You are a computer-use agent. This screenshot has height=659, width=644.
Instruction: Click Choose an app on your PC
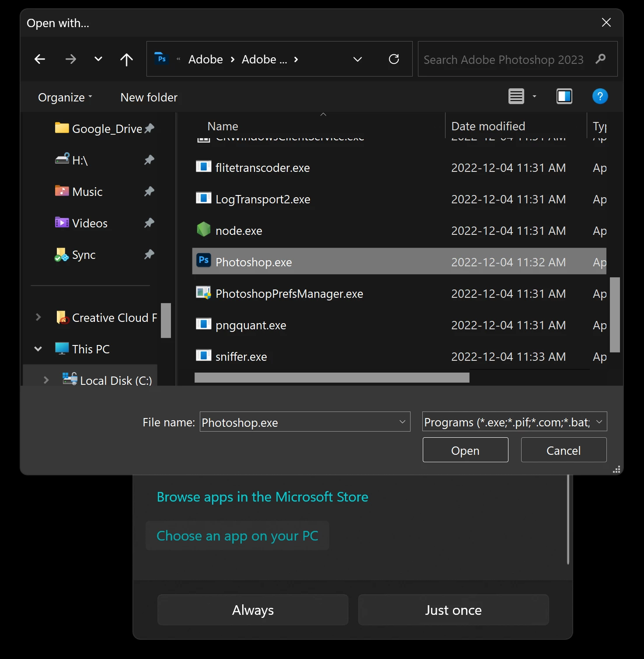click(237, 536)
